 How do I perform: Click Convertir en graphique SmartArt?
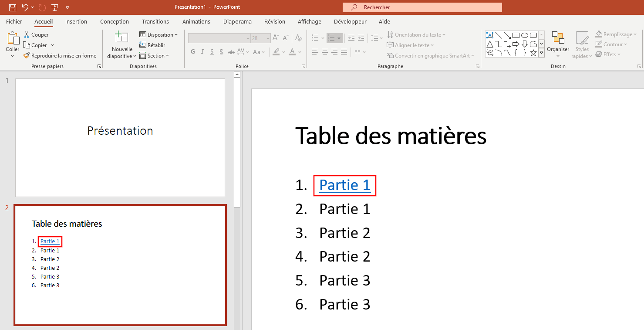pyautogui.click(x=431, y=56)
